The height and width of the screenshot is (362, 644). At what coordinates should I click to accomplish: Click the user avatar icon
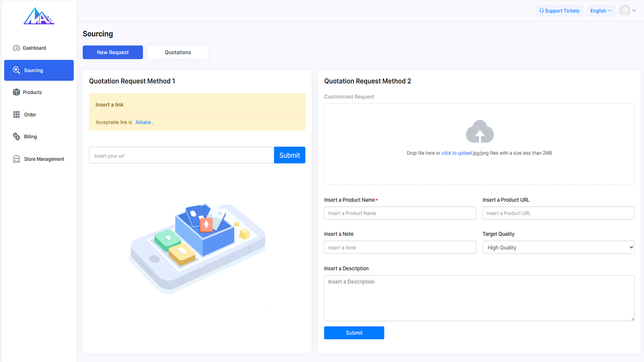(x=625, y=10)
